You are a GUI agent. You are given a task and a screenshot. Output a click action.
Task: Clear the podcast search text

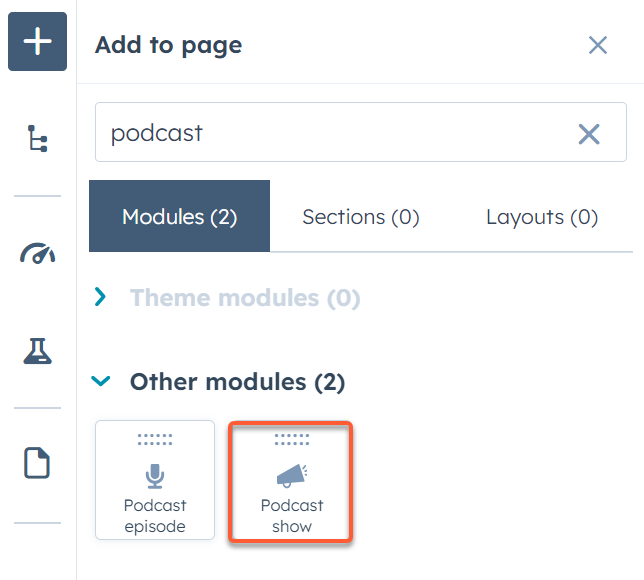[x=589, y=134]
